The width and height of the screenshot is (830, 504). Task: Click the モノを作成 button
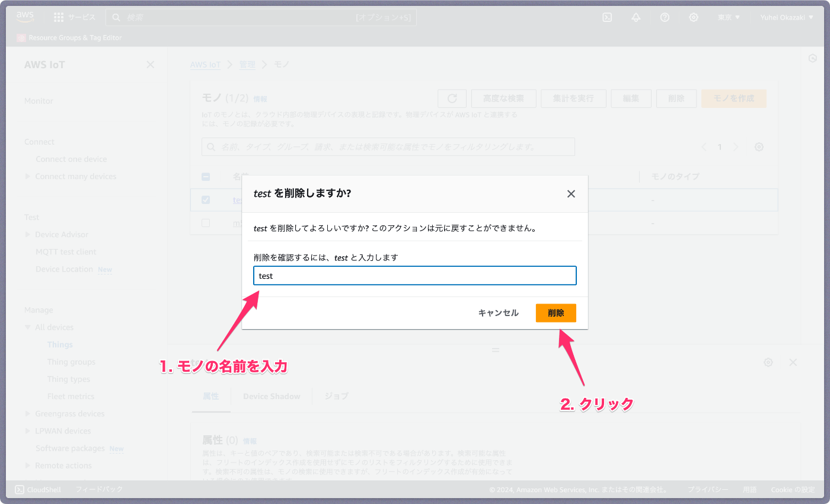[x=734, y=98]
